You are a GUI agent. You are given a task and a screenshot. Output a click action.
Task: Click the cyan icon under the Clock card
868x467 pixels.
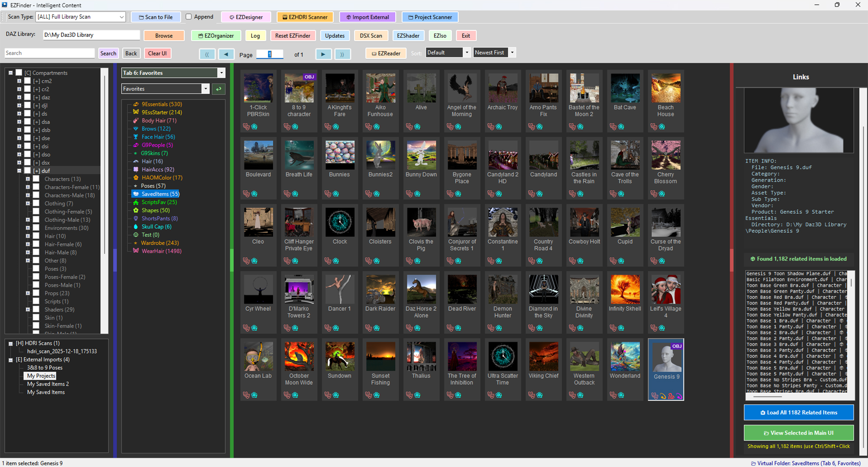tap(336, 261)
